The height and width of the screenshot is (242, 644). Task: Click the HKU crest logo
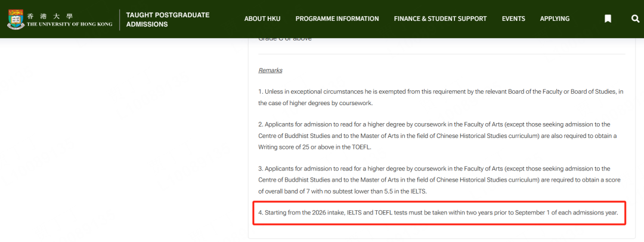(16, 19)
